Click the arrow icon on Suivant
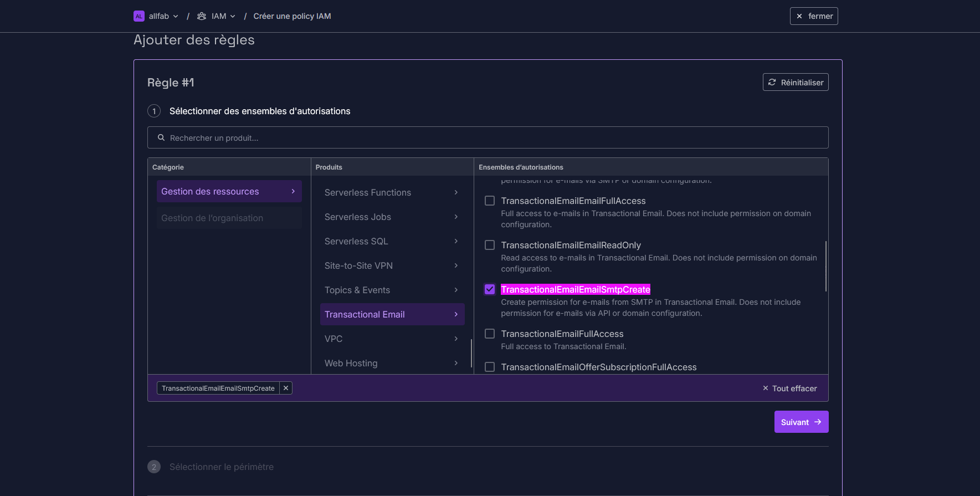This screenshot has width=980, height=496. 818,422
